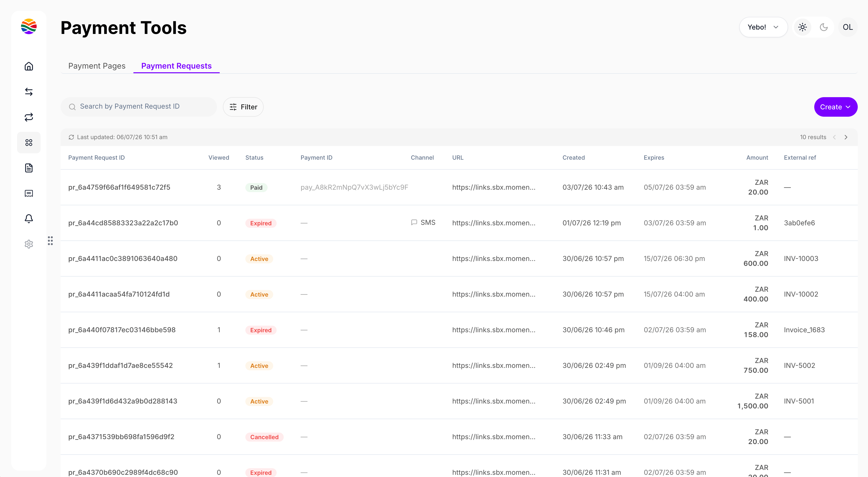Click the ZAR 600.00 amount
The height and width of the screenshot is (477, 868).
[x=756, y=259]
